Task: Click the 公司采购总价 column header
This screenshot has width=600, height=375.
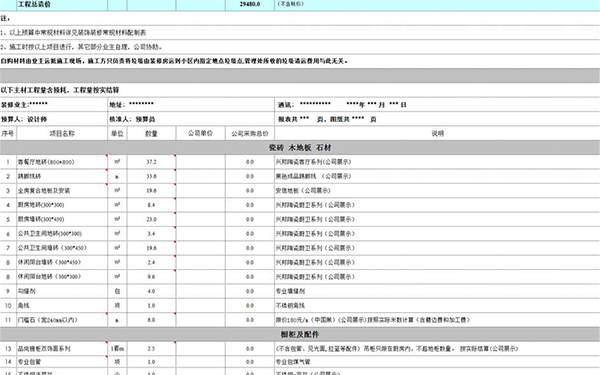Action: [250, 133]
